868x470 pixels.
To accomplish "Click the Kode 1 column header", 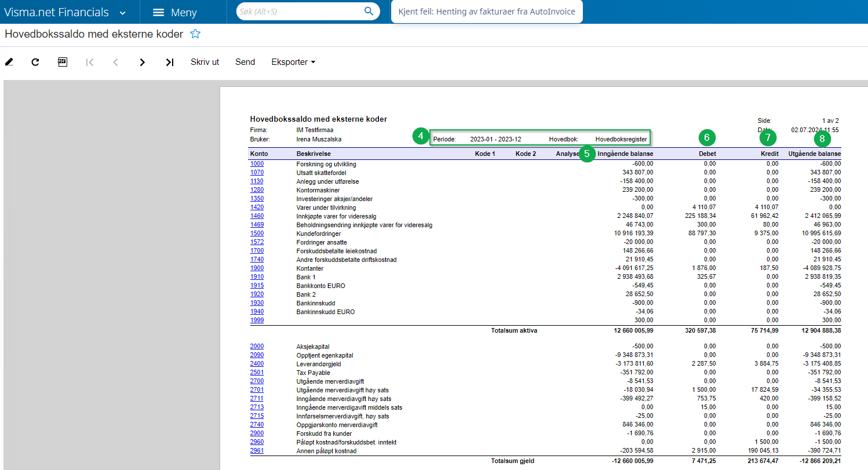I will (x=485, y=154).
